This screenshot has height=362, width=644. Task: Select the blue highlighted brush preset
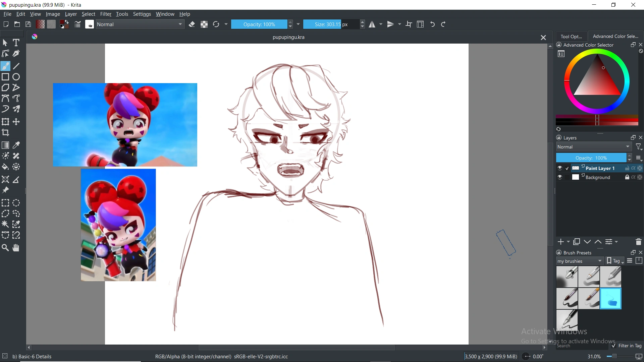tap(610, 298)
